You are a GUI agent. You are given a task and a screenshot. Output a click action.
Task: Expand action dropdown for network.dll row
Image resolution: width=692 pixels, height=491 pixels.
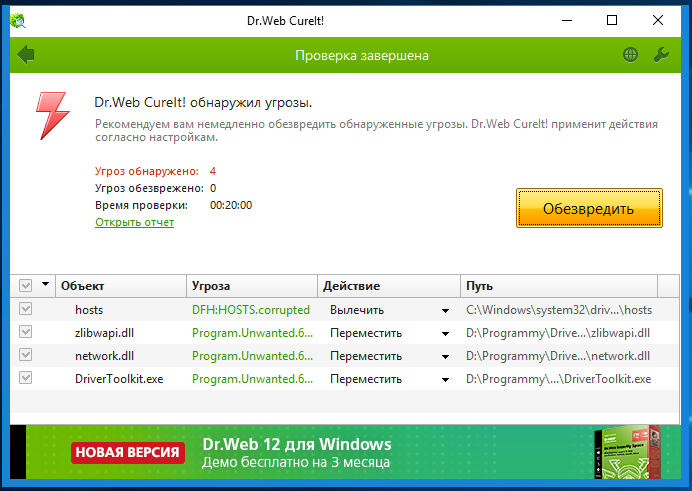[x=445, y=357]
